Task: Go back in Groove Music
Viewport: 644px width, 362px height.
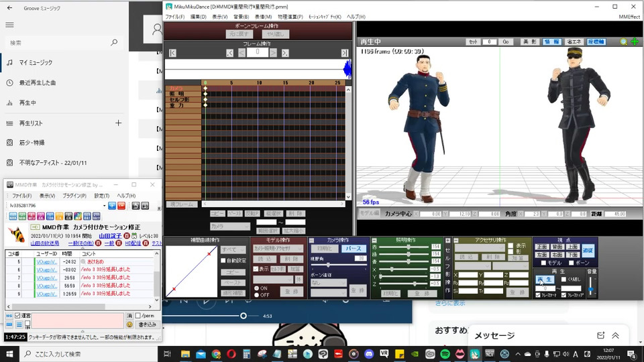Action: click(9, 8)
